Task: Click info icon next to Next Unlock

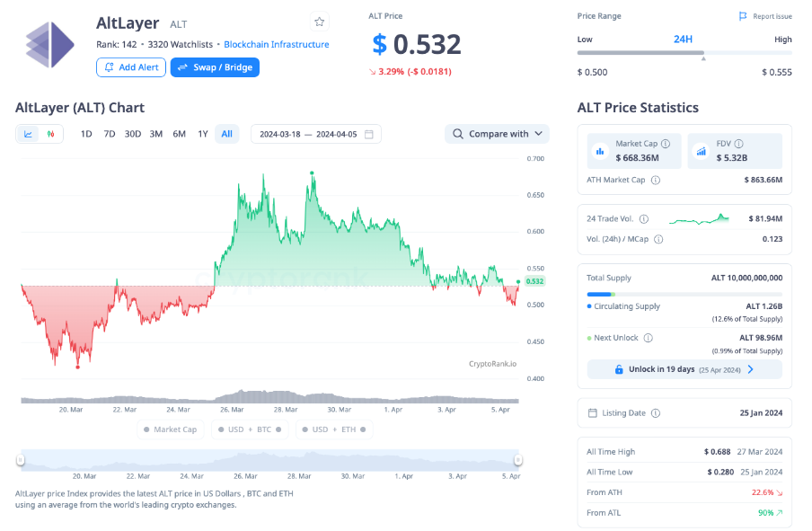Action: pos(649,338)
